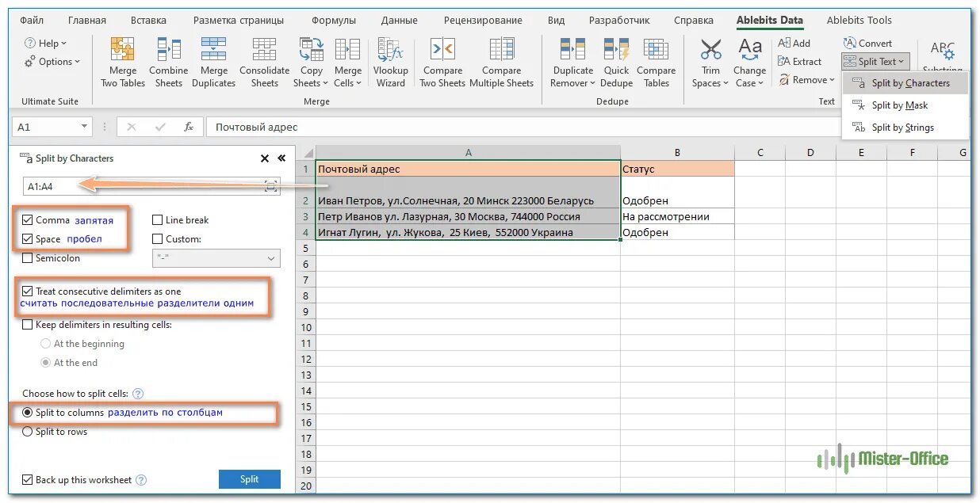This screenshot has width=980, height=503.
Task: Click the formula bar confirm checkmark
Action: pyautogui.click(x=160, y=127)
